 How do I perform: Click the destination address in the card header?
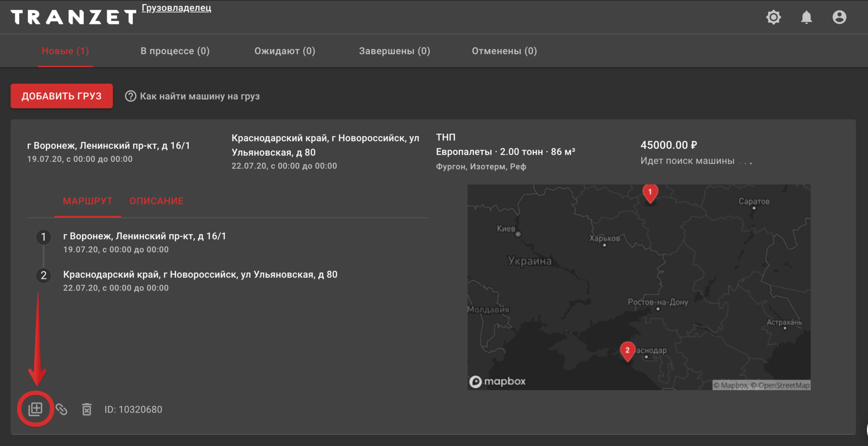326,145
